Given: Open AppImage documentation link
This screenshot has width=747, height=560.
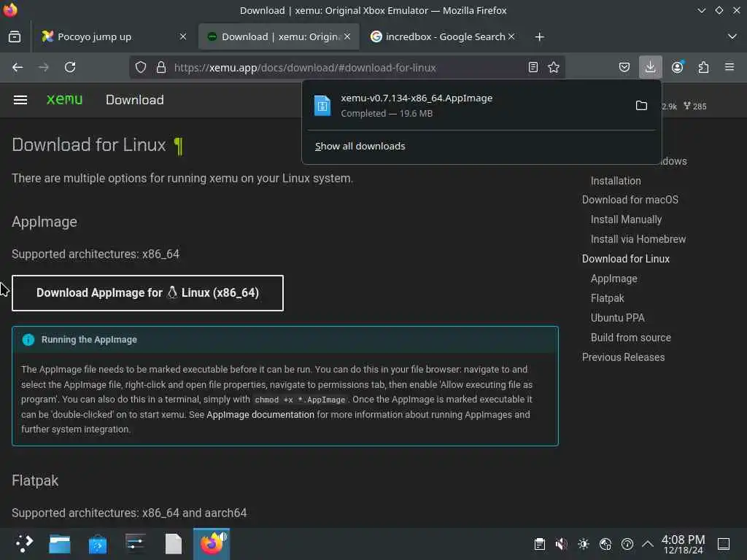Looking at the screenshot, I should click(x=260, y=415).
